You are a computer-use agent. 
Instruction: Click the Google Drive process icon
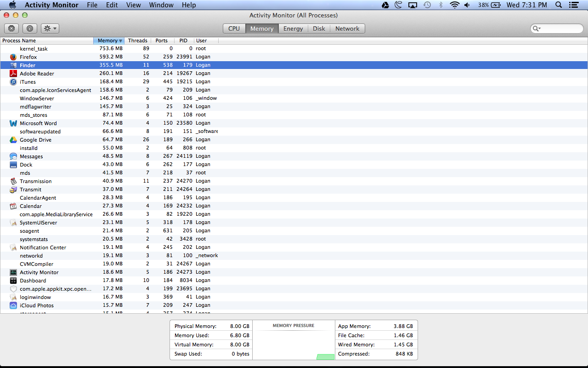13,140
